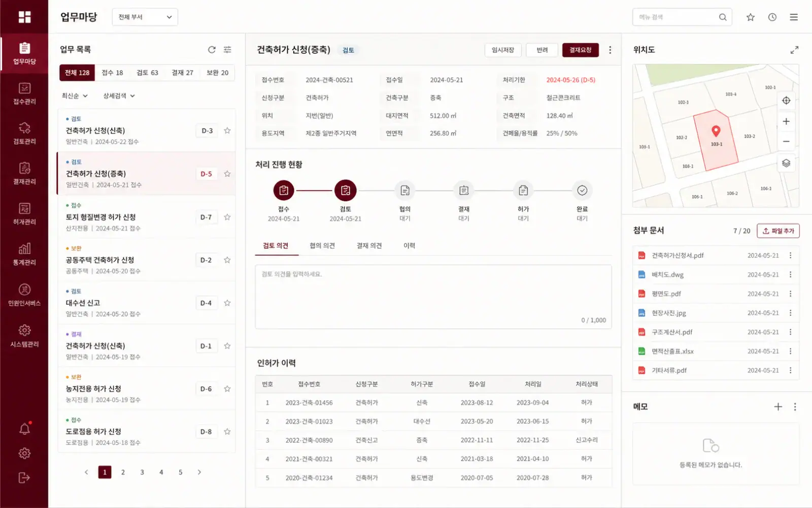
Task: Star the 도로점용 허가 신청 item
Action: coord(227,432)
